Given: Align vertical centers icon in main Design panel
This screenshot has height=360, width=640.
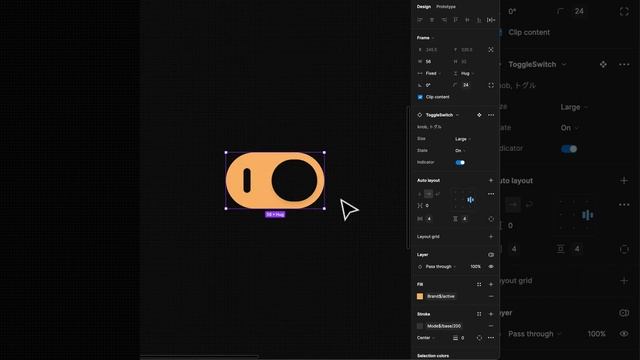Looking at the screenshot, I should (467, 20).
